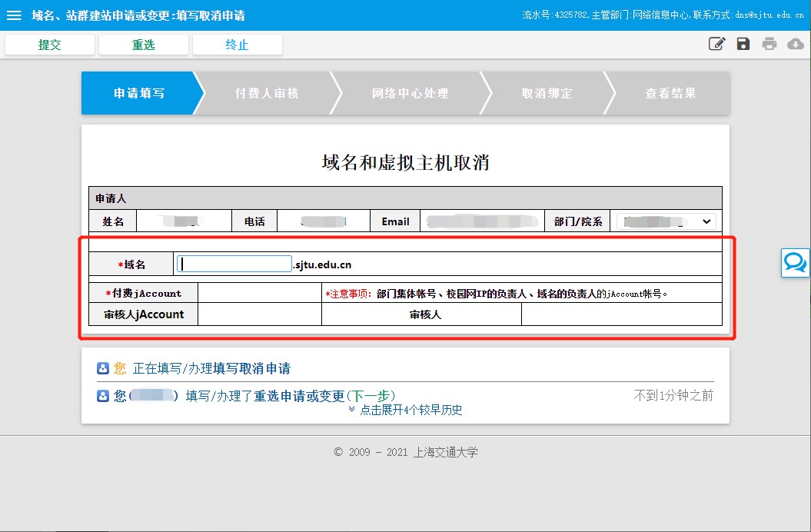This screenshot has height=532, width=811.
Task: Click the edit/compose pencil icon
Action: (x=717, y=44)
